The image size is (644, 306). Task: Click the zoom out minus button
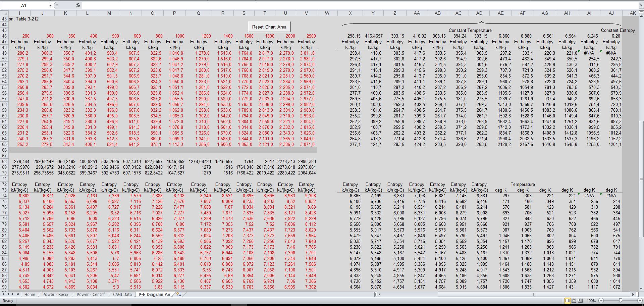pos(601,301)
